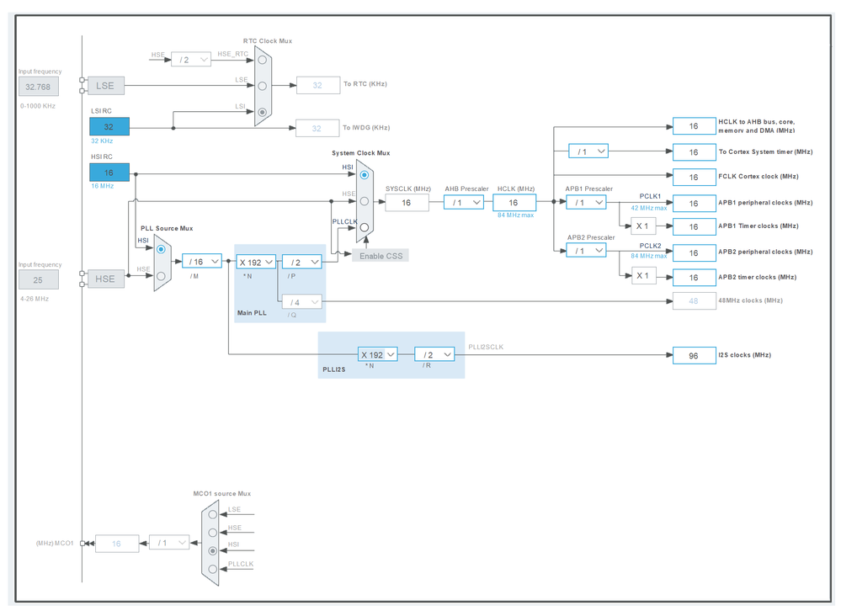Screen dimensions: 841x616
Task: Open the HSE /2 RTC divider dropdown
Action: pos(191,60)
